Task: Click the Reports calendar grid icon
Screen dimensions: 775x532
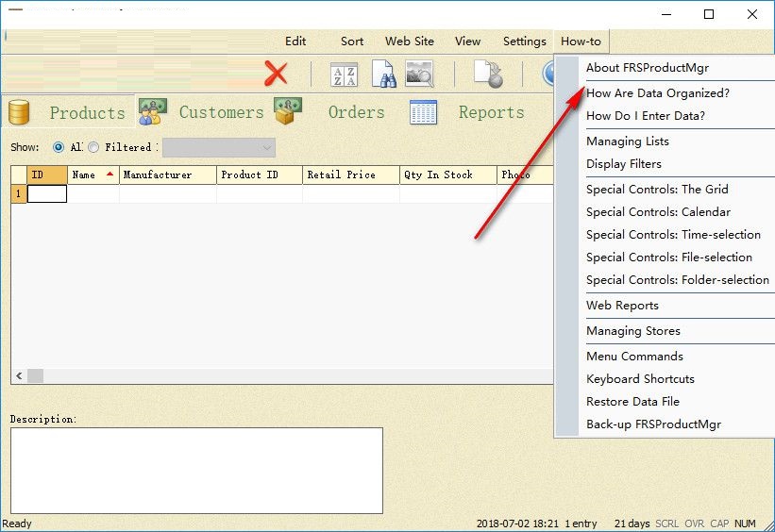Action: [423, 112]
